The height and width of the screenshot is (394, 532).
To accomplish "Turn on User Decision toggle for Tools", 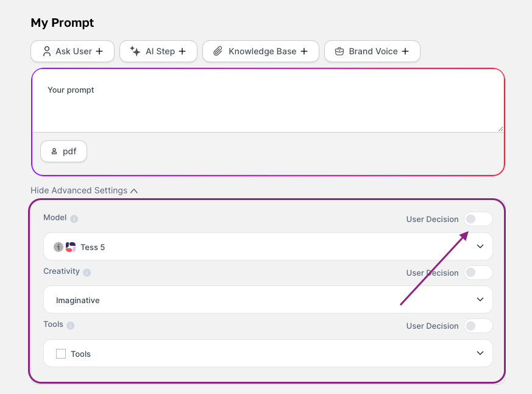I will pos(478,326).
